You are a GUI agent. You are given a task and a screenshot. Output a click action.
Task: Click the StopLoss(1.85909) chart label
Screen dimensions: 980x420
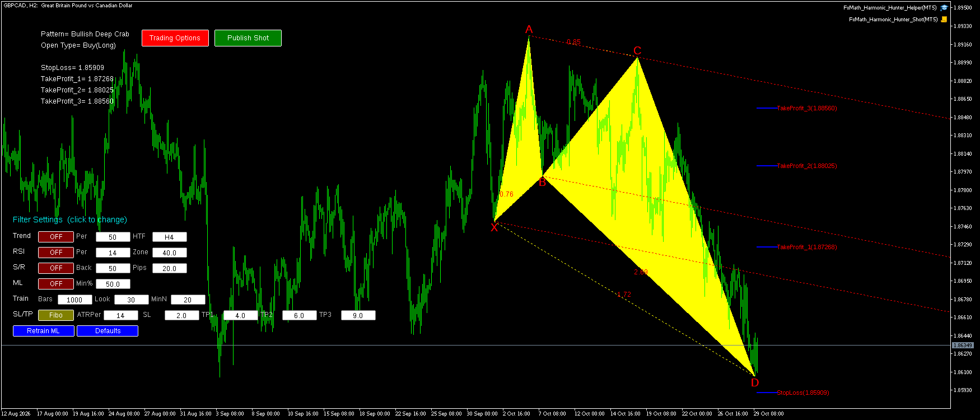pos(803,393)
